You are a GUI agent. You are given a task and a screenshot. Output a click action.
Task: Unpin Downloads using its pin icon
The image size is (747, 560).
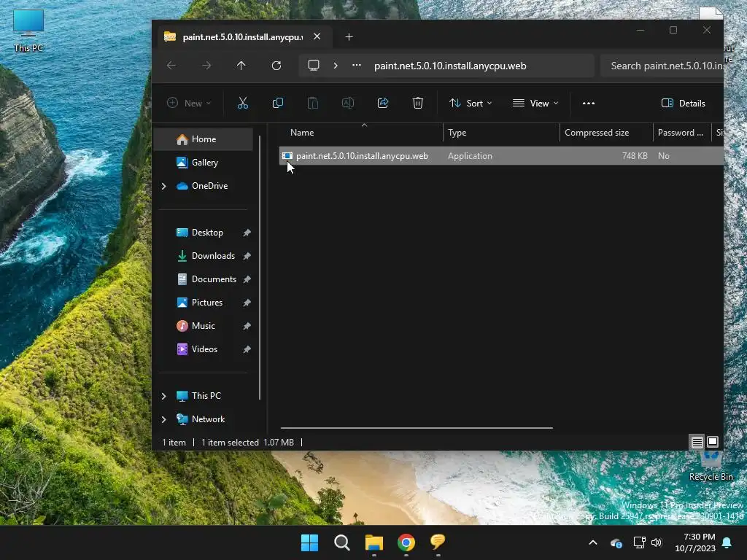(x=247, y=256)
